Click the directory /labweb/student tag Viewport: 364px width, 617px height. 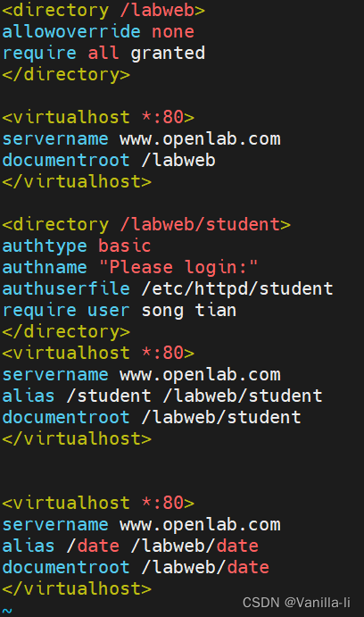point(146,225)
